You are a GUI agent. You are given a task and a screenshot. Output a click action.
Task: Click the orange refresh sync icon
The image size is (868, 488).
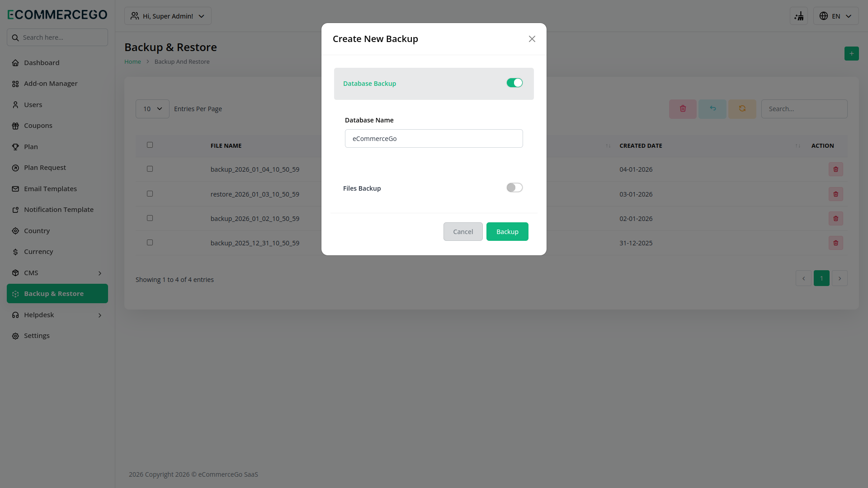click(x=742, y=109)
